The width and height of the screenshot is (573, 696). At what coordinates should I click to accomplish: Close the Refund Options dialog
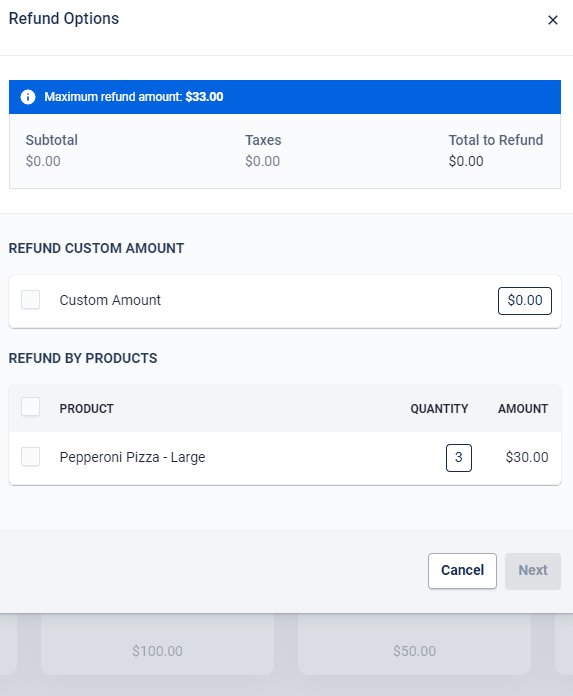(553, 20)
